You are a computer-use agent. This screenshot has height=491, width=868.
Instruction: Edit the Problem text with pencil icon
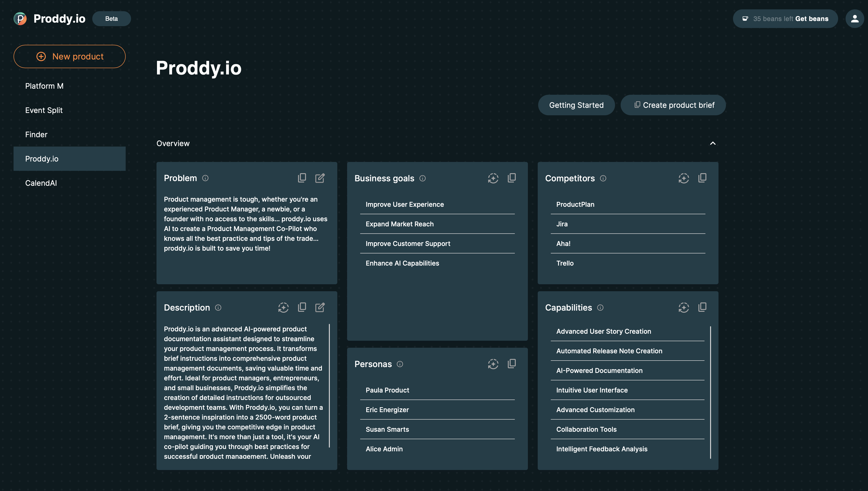click(x=320, y=178)
